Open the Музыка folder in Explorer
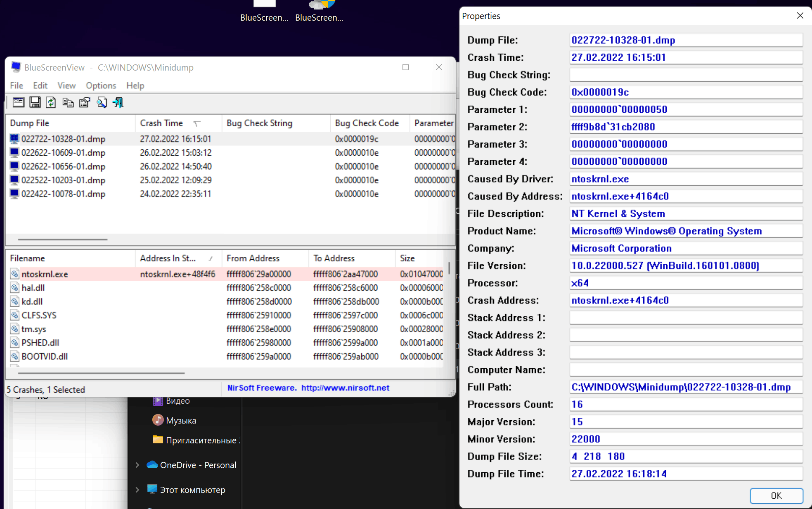 tap(174, 420)
